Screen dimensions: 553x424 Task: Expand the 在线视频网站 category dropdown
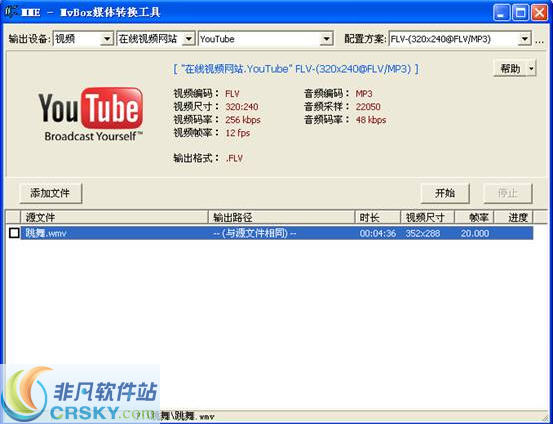coord(156,39)
